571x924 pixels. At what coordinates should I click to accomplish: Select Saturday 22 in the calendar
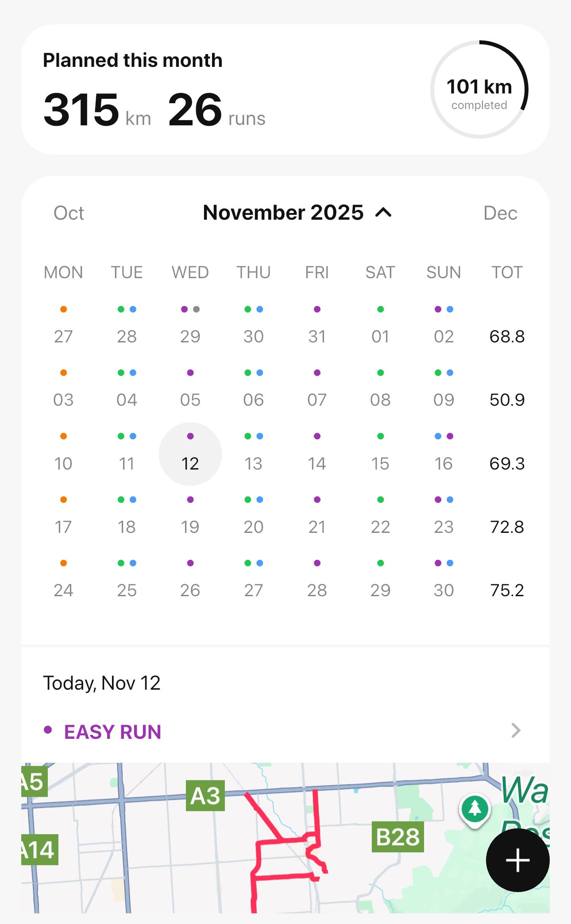(380, 527)
